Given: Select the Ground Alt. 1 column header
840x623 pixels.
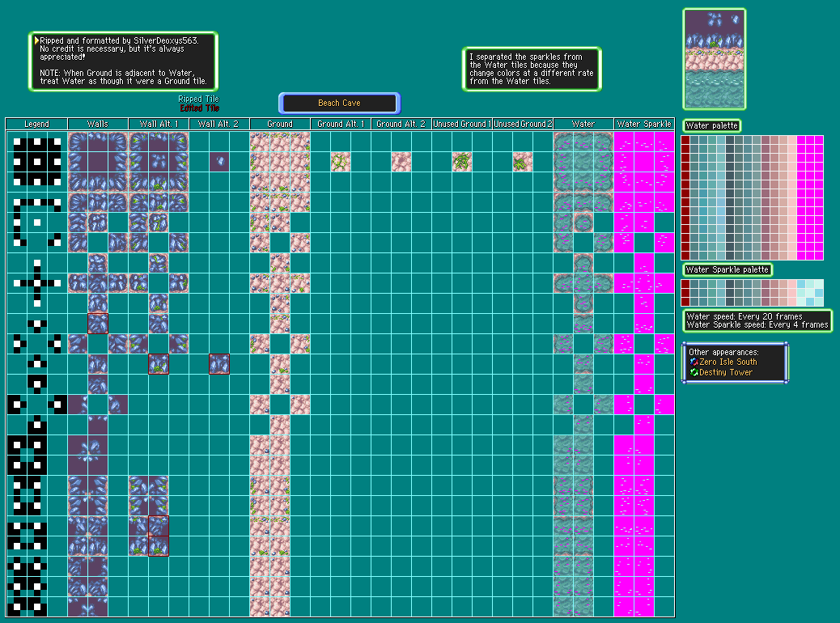Looking at the screenshot, I should point(341,124).
